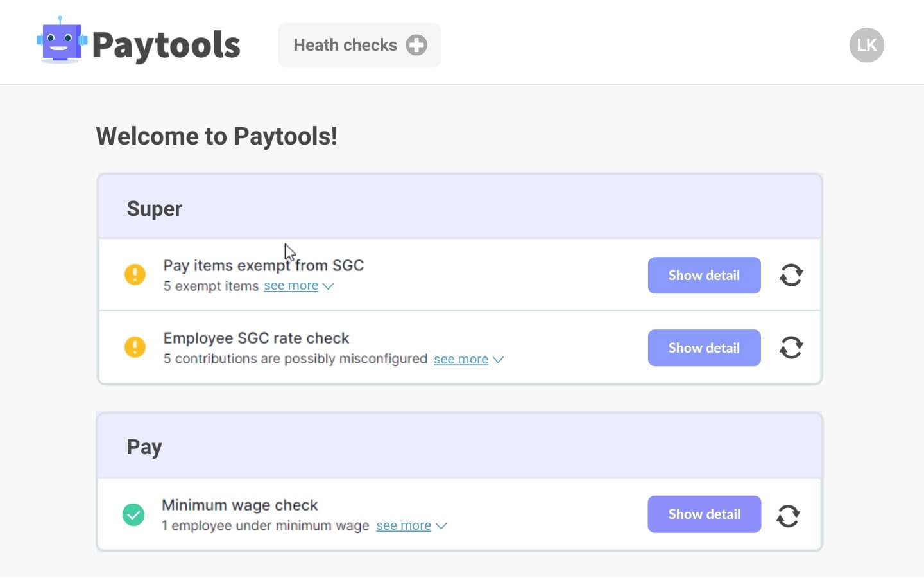This screenshot has height=578, width=924.
Task: Open the Heath checks menu
Action: (x=345, y=45)
